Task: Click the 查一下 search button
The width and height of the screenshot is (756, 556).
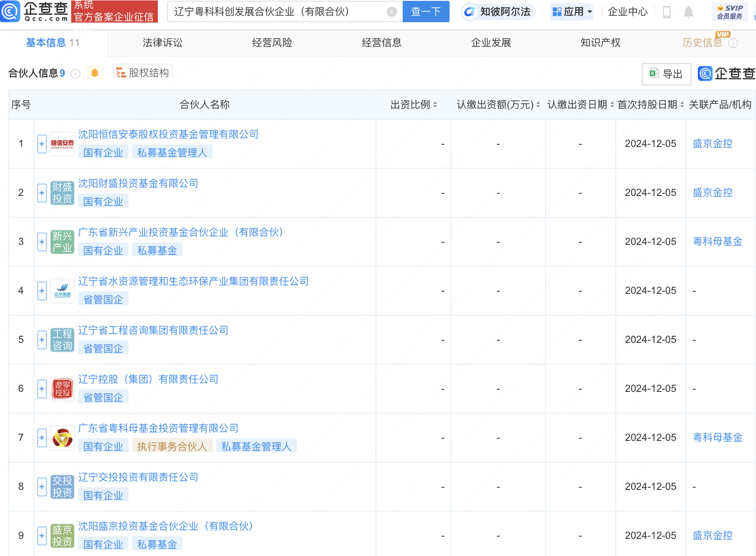Action: [426, 11]
